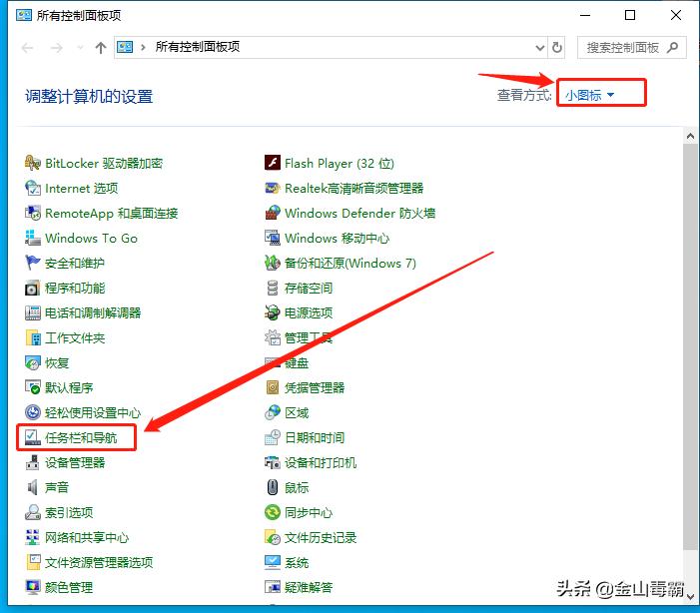The height and width of the screenshot is (613, 700).
Task: Click the 备份和还原(Windows 7) icon
Action: tap(273, 263)
